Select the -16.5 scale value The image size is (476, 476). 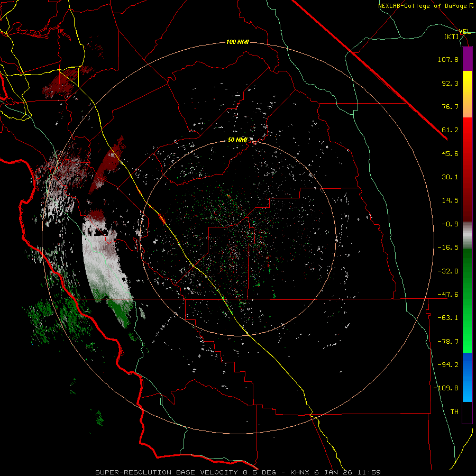click(448, 248)
